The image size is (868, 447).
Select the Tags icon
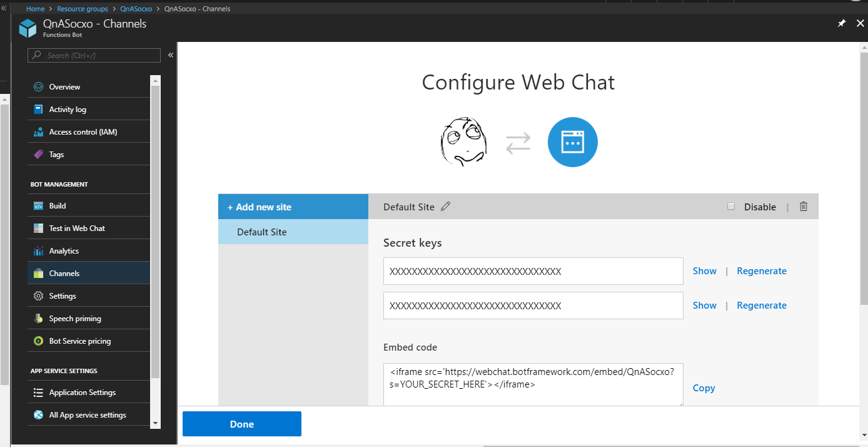pyautogui.click(x=39, y=153)
